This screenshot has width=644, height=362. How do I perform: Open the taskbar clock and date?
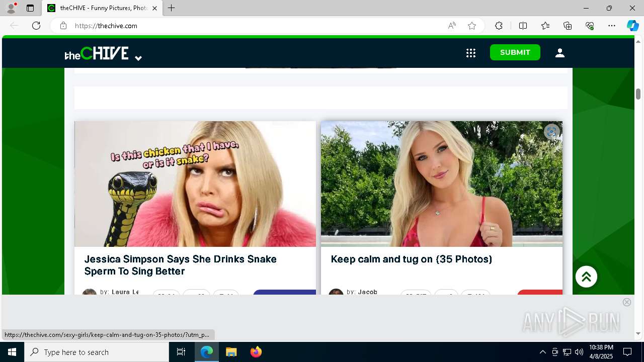pyautogui.click(x=601, y=352)
